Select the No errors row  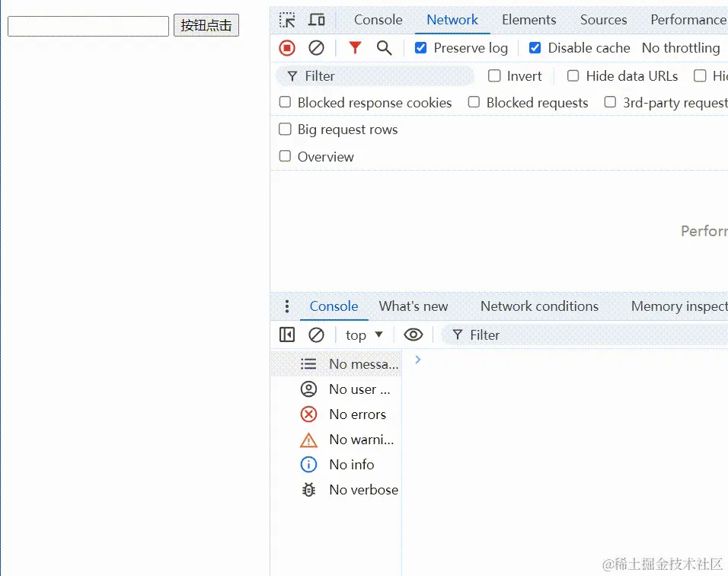pos(336,414)
